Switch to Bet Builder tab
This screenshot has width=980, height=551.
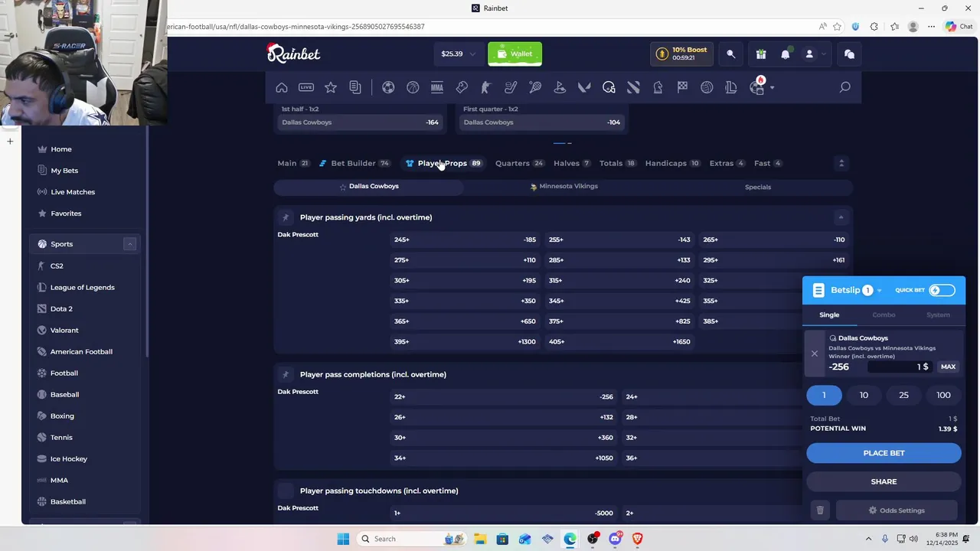(x=354, y=163)
